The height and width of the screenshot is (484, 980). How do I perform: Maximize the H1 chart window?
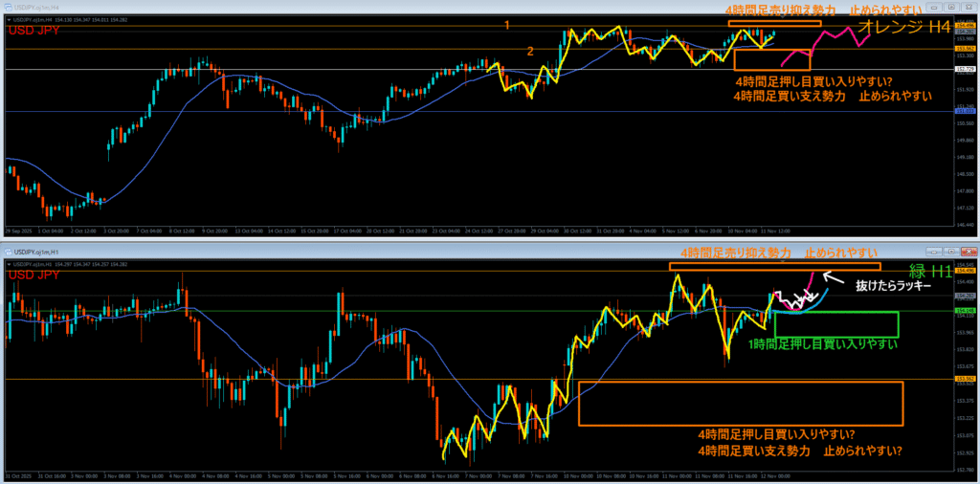coord(951,252)
